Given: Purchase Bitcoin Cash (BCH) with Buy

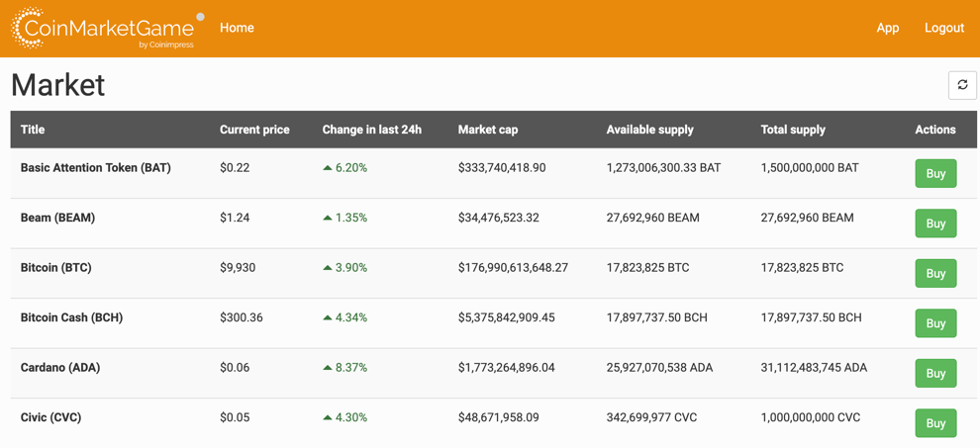Looking at the screenshot, I should pos(934,323).
